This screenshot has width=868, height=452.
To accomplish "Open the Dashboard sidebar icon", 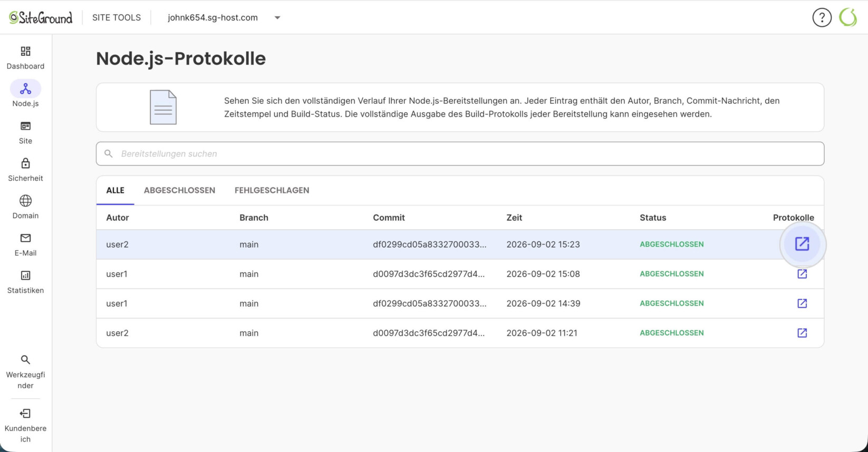I will 25,51.
